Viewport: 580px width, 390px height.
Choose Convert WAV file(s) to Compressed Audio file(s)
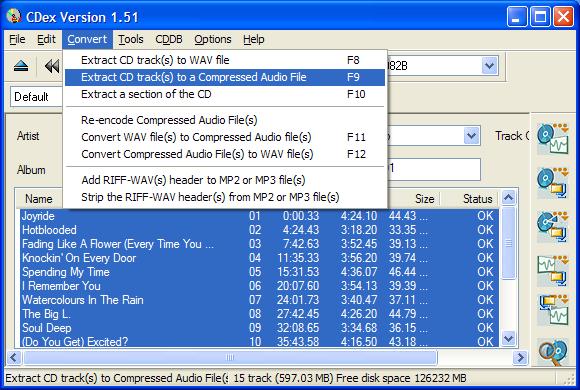point(225,137)
